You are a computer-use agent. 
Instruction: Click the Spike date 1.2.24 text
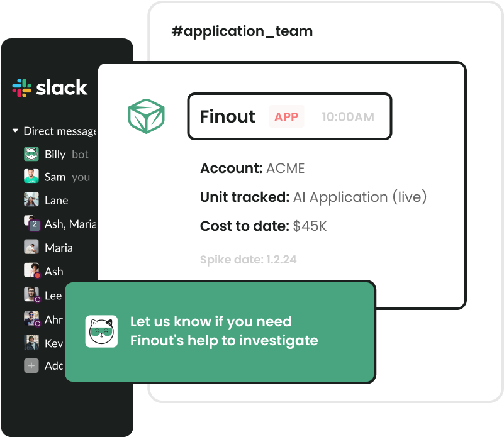[x=248, y=260]
